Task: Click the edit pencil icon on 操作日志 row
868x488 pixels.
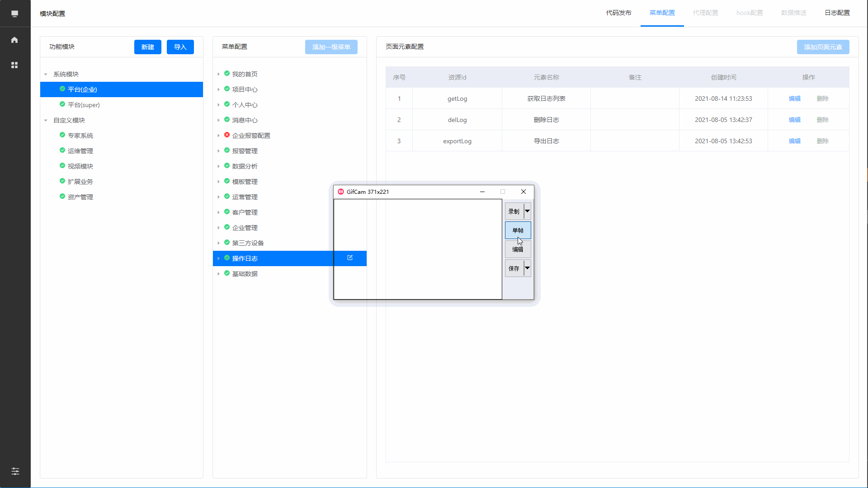Action: pos(350,258)
